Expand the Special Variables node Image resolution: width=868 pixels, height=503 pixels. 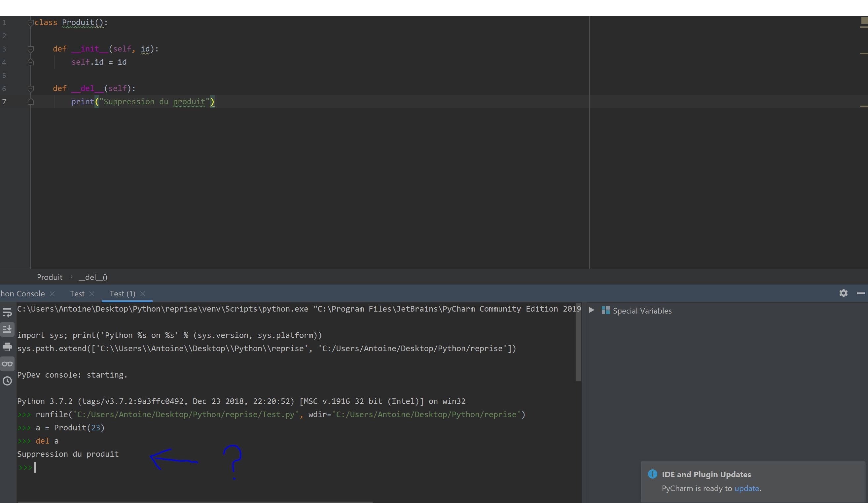592,310
